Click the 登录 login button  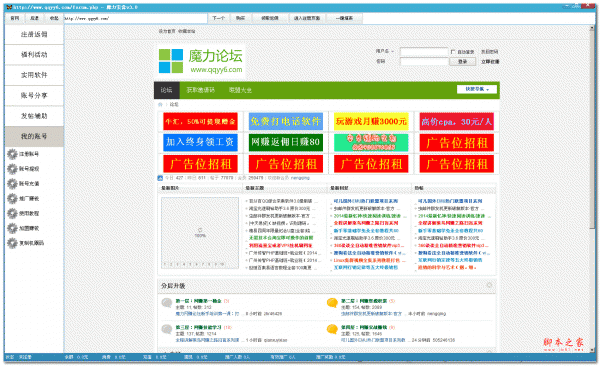point(463,62)
